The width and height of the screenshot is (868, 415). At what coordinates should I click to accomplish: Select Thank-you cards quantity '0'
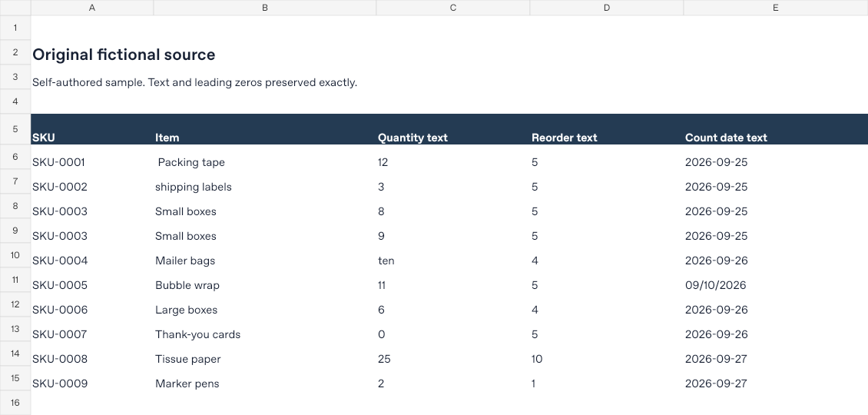click(x=453, y=329)
